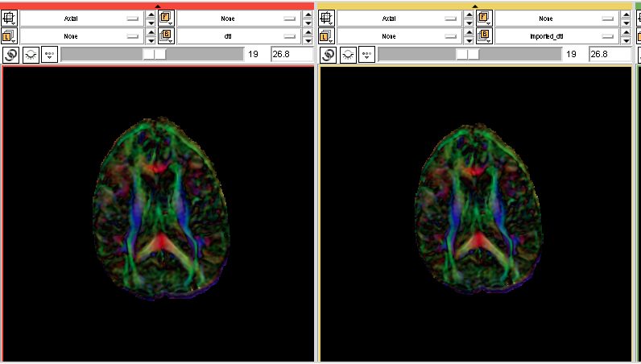Toggle slice visibility eye in yellow viewer
Viewport: 641px width, 364px height.
tap(348, 54)
